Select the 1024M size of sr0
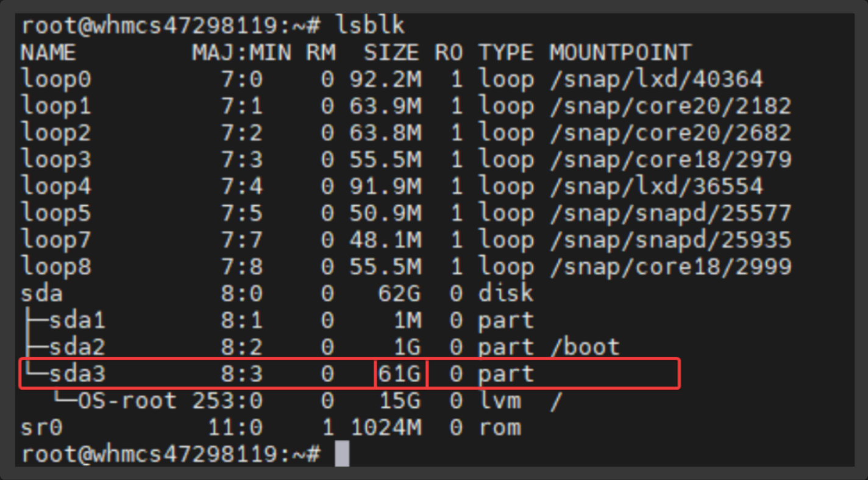Image resolution: width=868 pixels, height=480 pixels. tap(385, 428)
